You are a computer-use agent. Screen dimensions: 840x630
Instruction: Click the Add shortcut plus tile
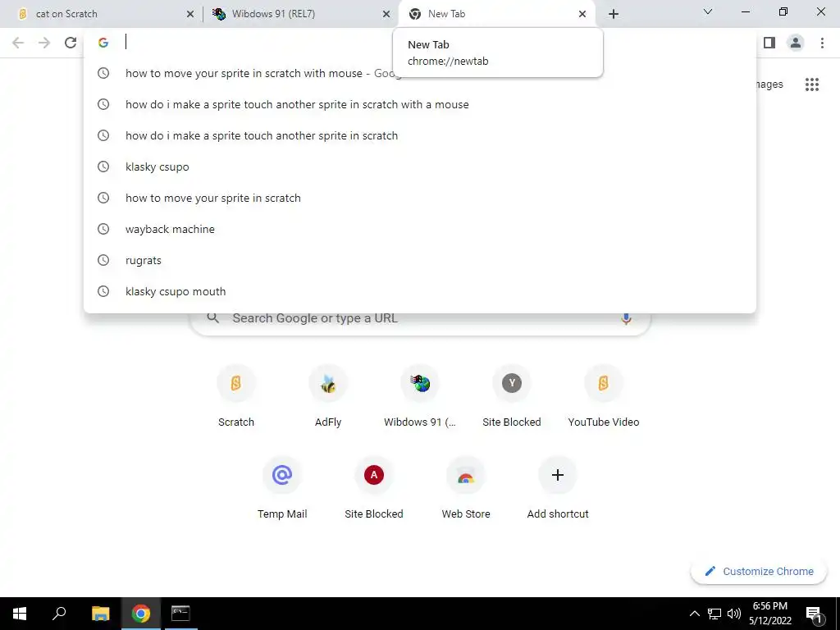point(558,489)
